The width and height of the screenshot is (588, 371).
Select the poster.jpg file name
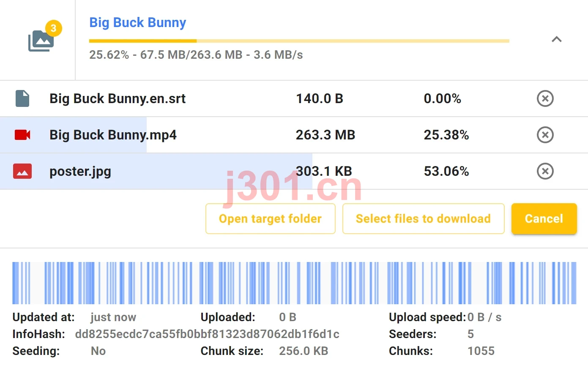80,171
